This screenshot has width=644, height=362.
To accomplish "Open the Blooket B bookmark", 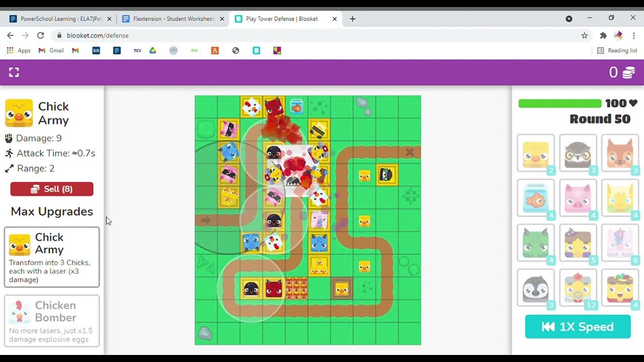I will pyautogui.click(x=256, y=50).
